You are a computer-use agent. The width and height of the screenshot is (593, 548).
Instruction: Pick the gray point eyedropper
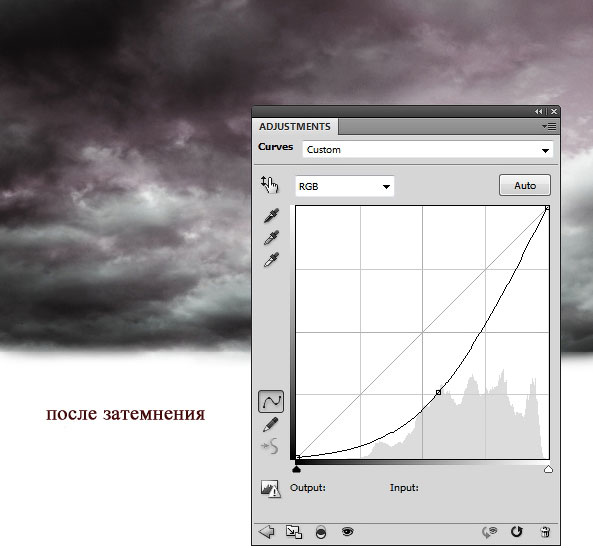(x=271, y=238)
